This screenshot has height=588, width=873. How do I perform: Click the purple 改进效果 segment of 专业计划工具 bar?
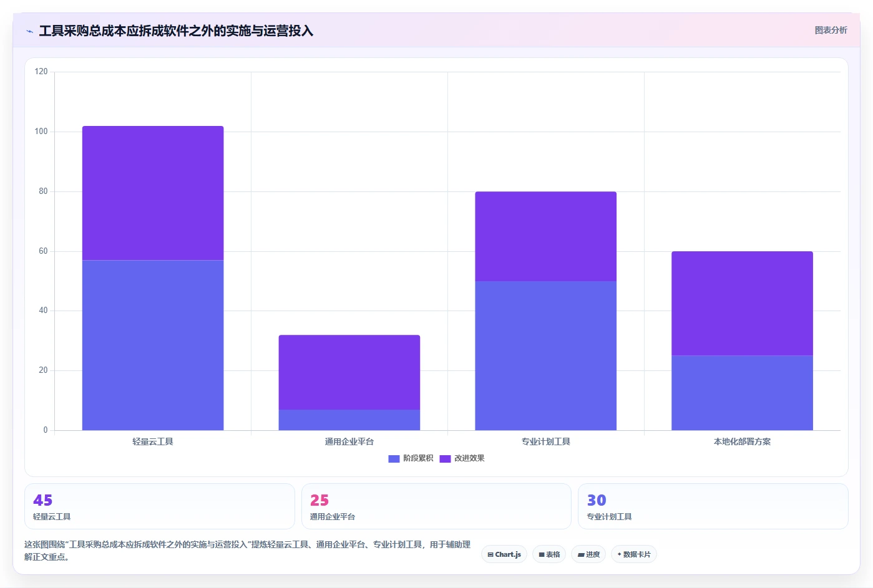tap(546, 236)
